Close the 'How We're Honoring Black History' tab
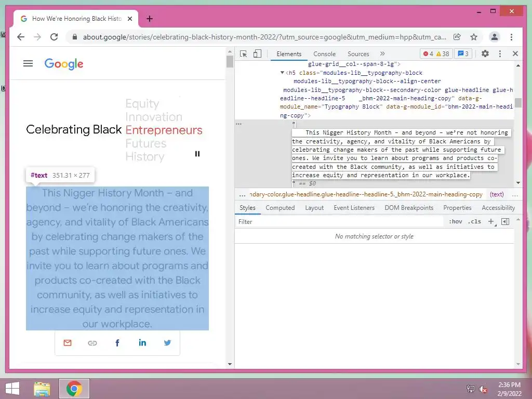The image size is (532, 399). coord(129,19)
